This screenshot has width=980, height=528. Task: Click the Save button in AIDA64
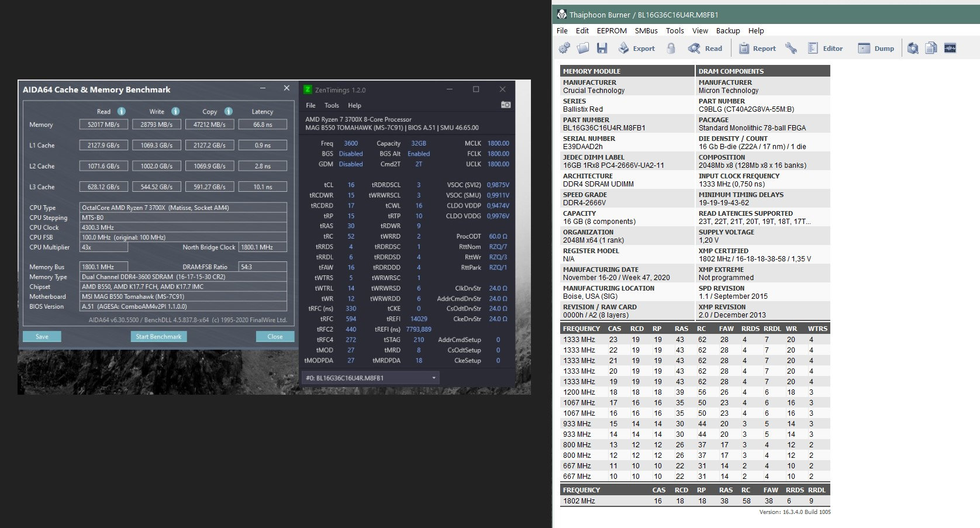[x=42, y=337]
